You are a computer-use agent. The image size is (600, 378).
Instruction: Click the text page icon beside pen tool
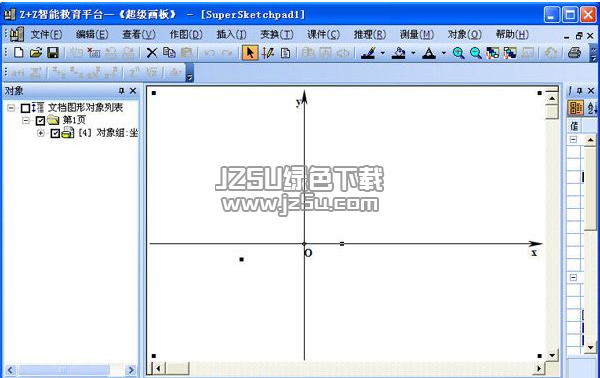pyautogui.click(x=285, y=52)
